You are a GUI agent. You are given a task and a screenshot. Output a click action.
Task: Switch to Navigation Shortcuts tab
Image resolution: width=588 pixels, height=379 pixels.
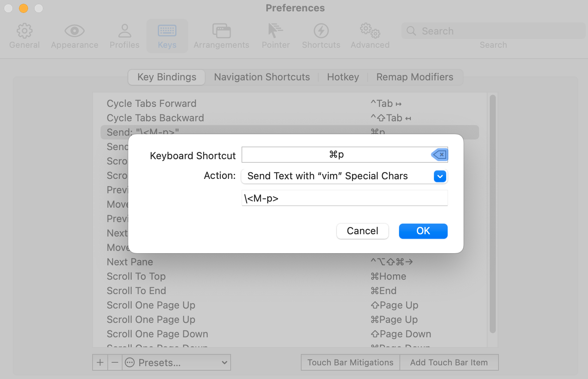point(262,77)
